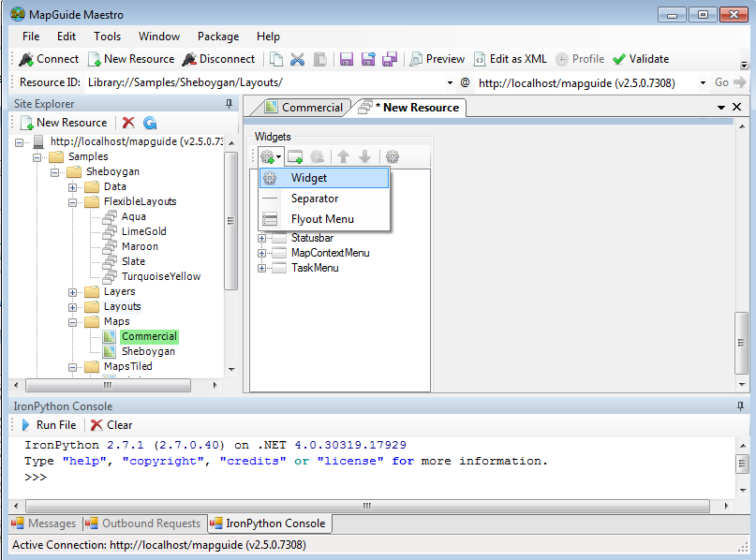Switch to the New Resource tab

point(412,108)
